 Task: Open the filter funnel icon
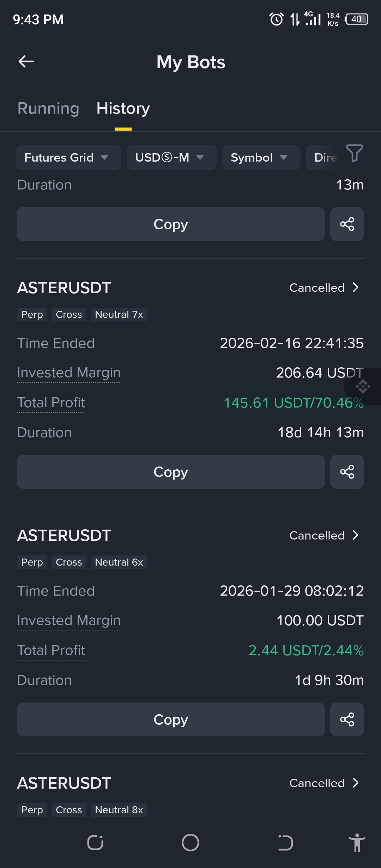(x=354, y=153)
